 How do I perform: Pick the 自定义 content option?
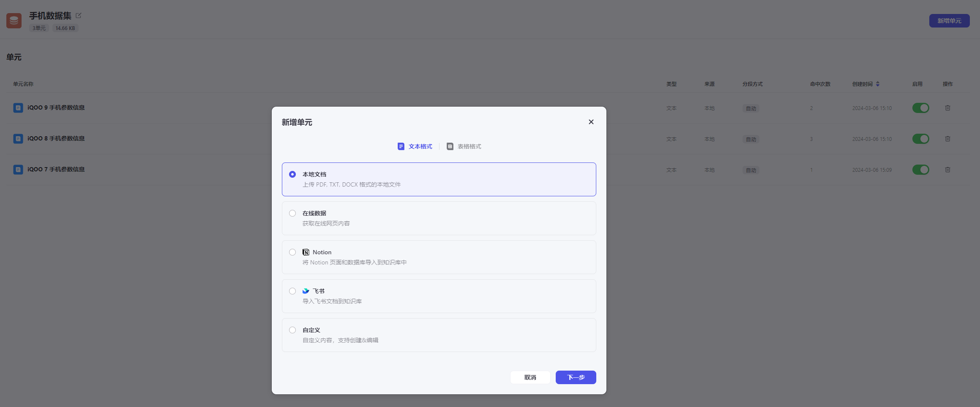pyautogui.click(x=292, y=330)
